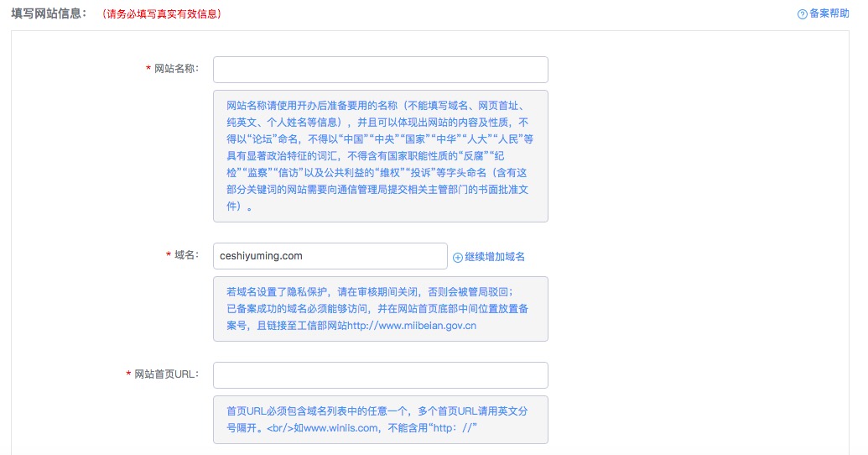
Task: Click the website naming rules hint box
Action: [380, 156]
